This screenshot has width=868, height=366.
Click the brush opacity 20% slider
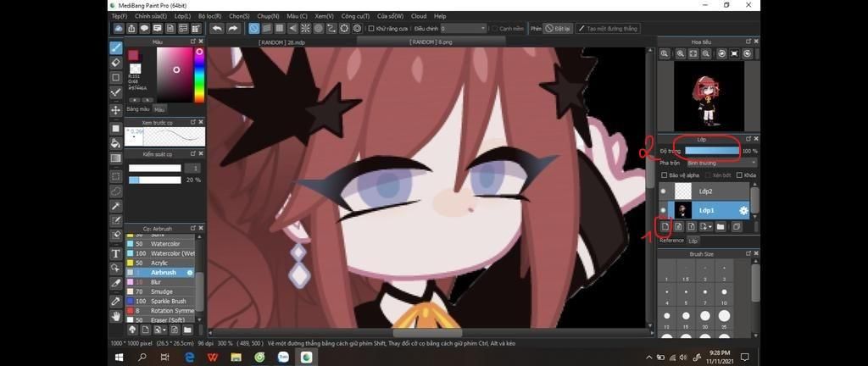[155, 180]
